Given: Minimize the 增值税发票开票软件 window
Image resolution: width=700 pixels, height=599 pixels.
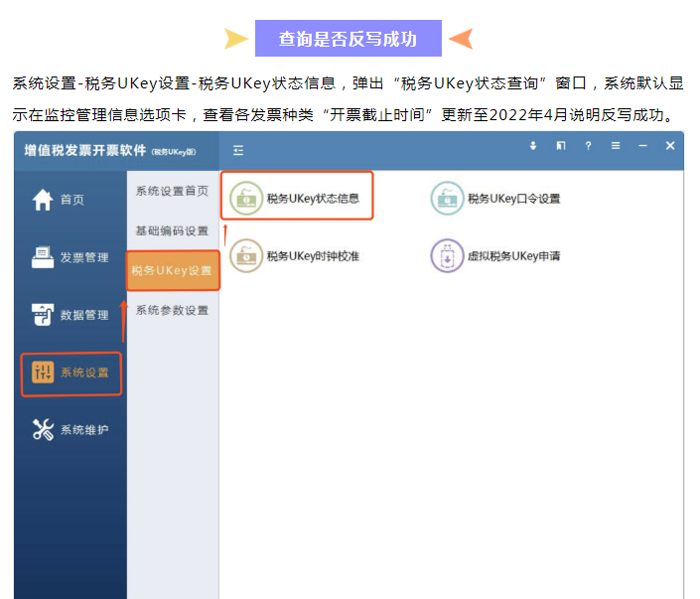Looking at the screenshot, I should 642,146.
